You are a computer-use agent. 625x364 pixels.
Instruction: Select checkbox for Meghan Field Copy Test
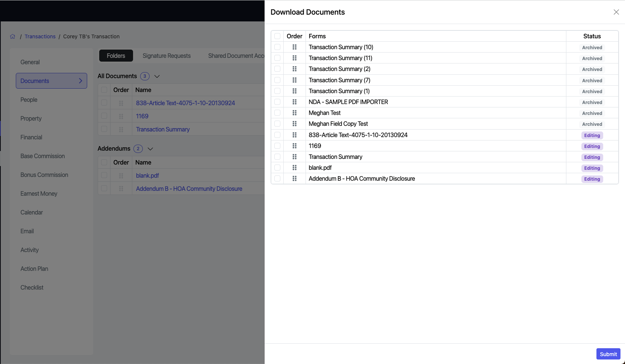tap(277, 124)
